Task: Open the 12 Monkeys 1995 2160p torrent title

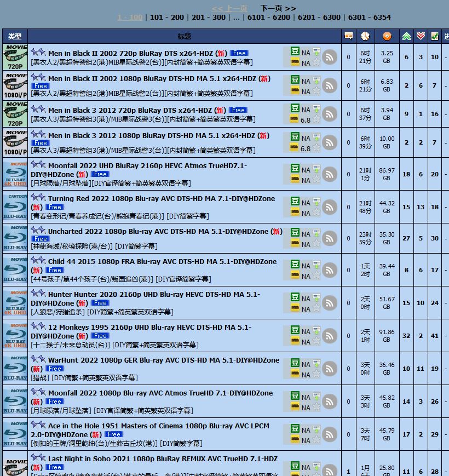Action: click(141, 331)
